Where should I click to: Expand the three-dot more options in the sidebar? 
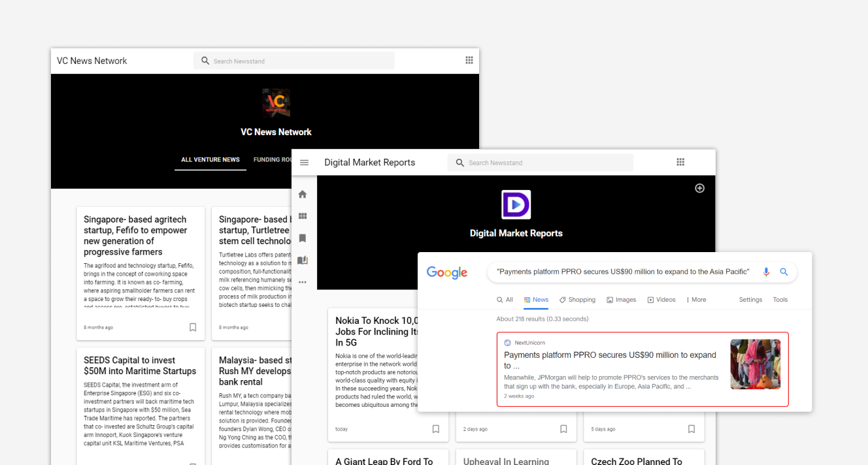coord(302,281)
